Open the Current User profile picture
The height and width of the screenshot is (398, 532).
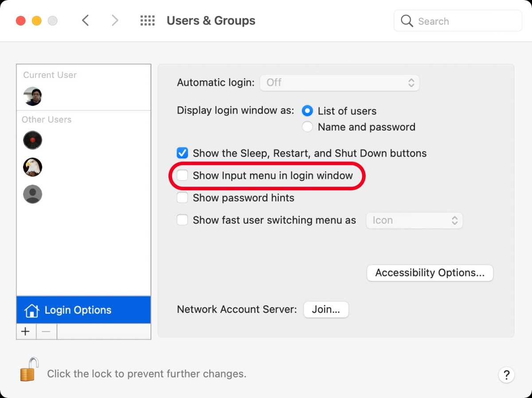point(32,96)
